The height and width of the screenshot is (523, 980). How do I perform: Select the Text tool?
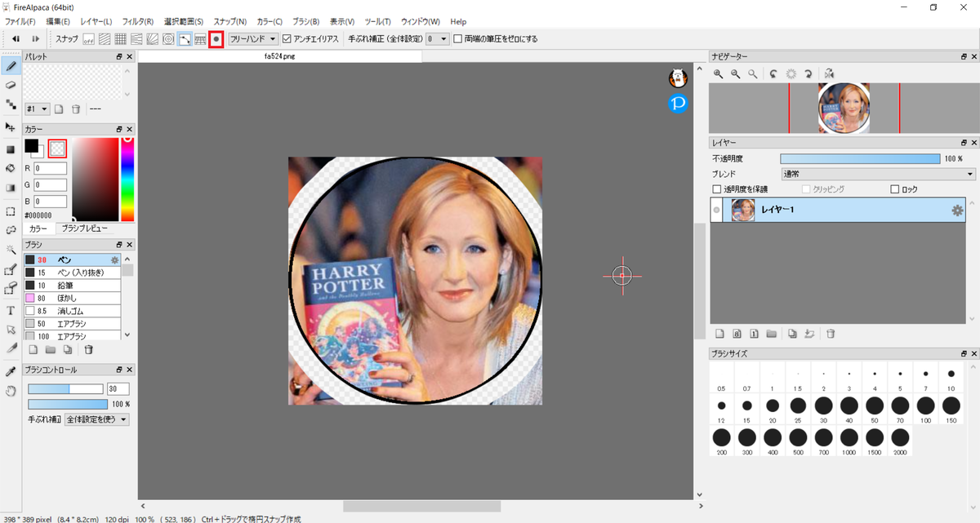coord(11,310)
